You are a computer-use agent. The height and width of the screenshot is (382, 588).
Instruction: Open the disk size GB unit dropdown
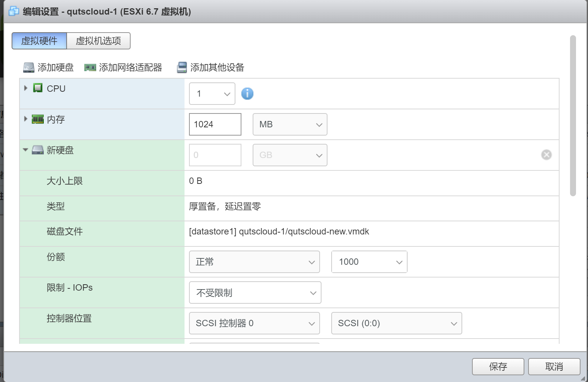point(290,155)
